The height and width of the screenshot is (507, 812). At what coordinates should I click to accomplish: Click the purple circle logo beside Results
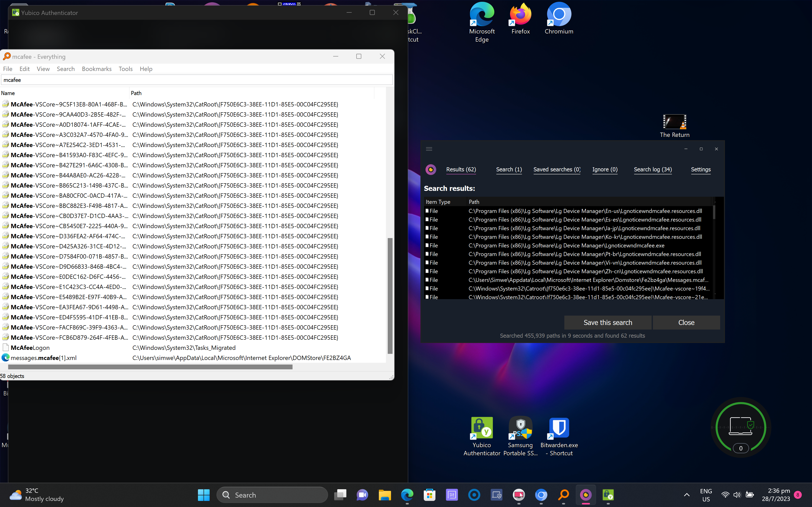point(431,169)
